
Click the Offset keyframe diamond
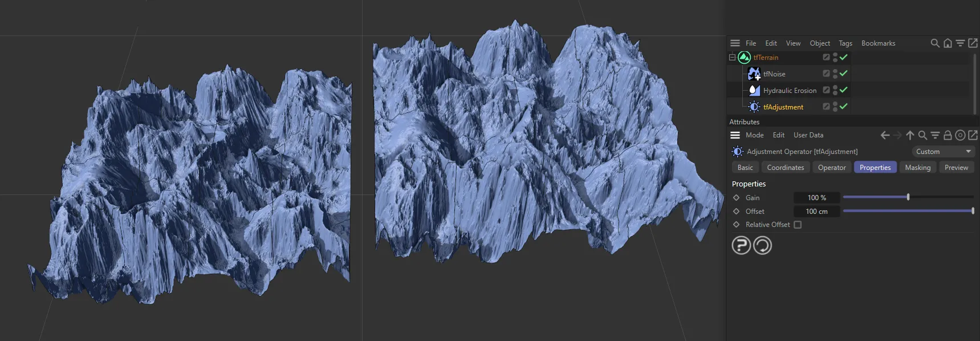(736, 212)
